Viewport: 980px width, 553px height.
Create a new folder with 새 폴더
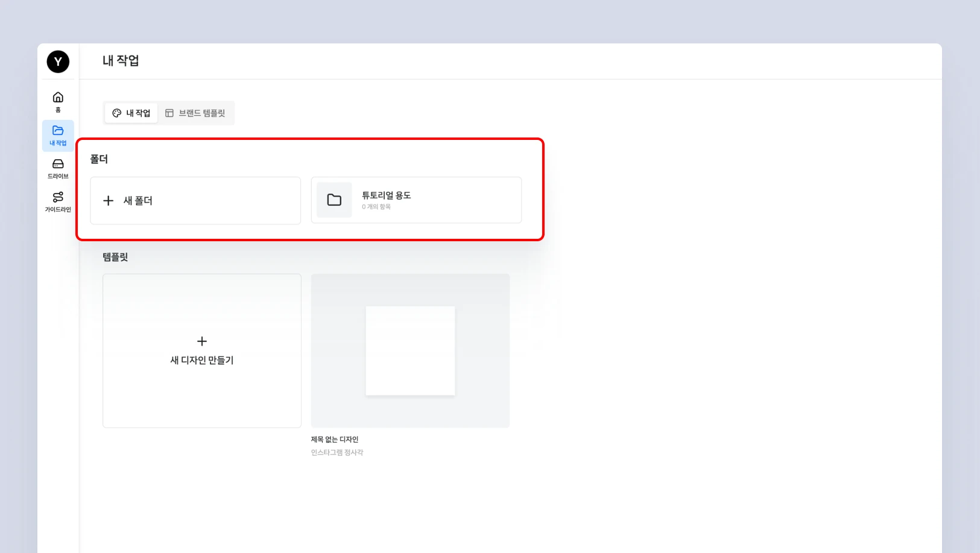[195, 200]
